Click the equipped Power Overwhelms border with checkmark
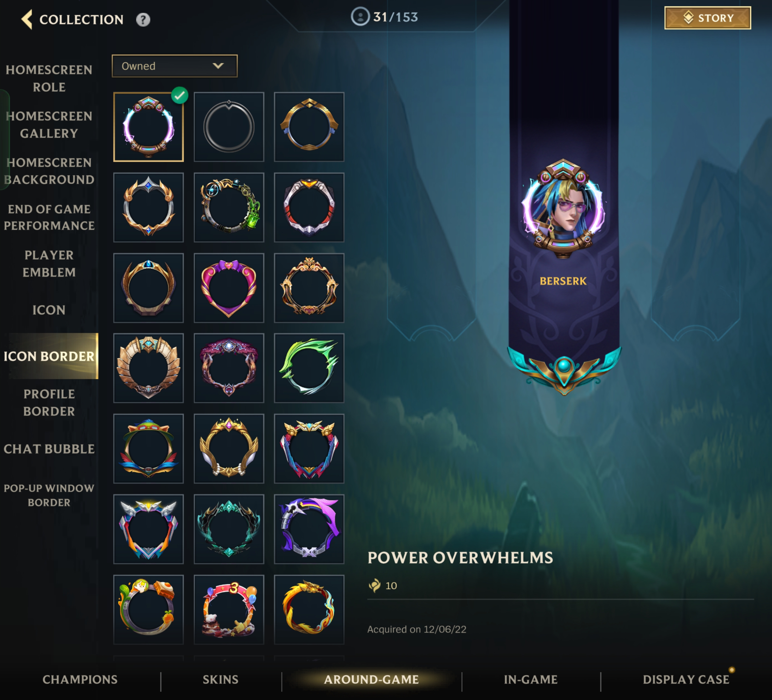 click(148, 127)
